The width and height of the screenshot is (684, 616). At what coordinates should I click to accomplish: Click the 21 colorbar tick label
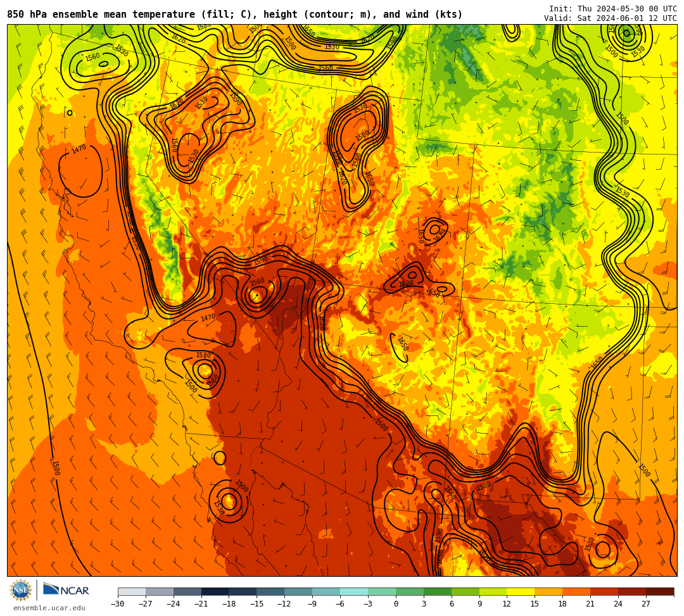pos(591,604)
